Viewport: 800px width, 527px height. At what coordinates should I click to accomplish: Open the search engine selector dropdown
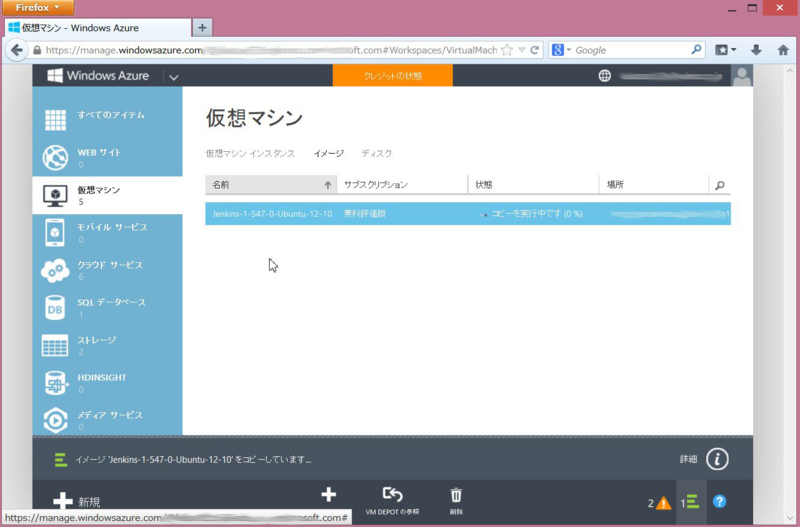pos(561,50)
